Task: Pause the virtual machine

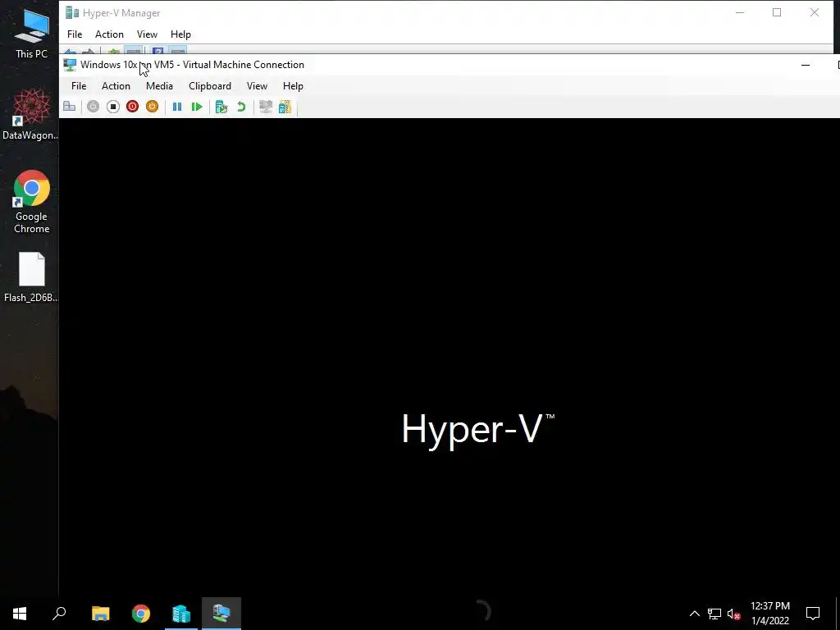Action: click(177, 107)
